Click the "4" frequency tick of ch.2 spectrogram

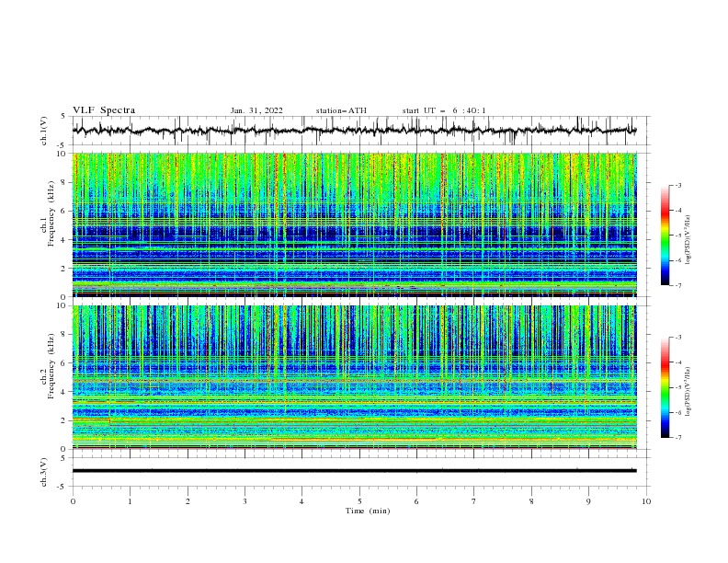(64, 392)
